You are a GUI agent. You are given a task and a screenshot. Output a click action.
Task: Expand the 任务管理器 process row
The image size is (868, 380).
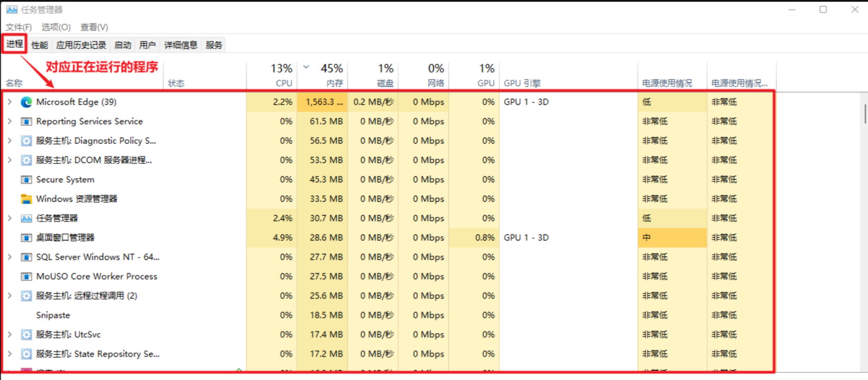(10, 218)
